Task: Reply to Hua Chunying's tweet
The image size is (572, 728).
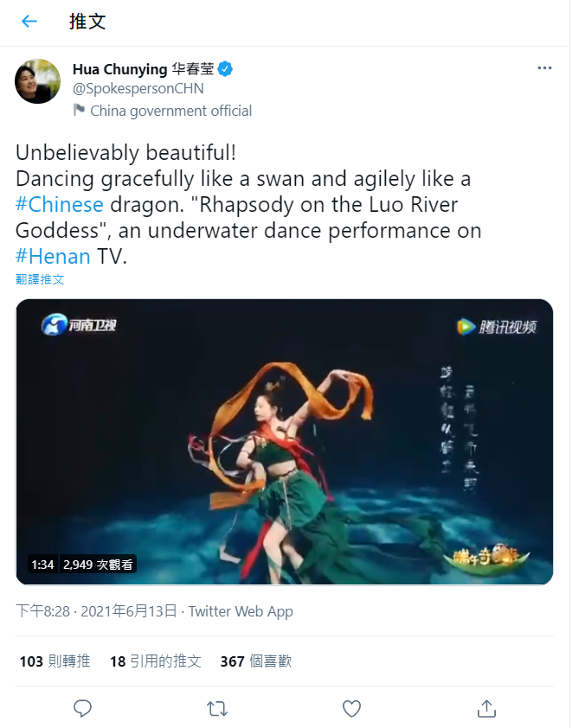Action: pos(82,707)
